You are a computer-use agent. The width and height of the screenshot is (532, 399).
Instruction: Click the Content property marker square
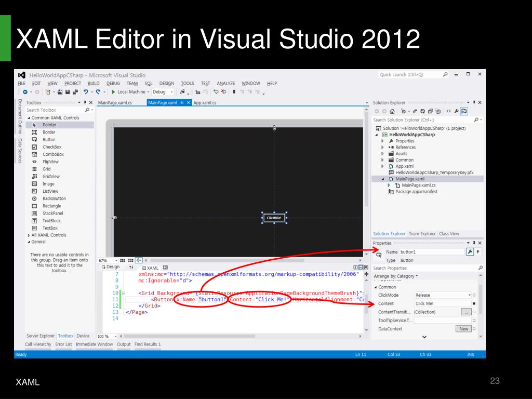click(x=474, y=303)
